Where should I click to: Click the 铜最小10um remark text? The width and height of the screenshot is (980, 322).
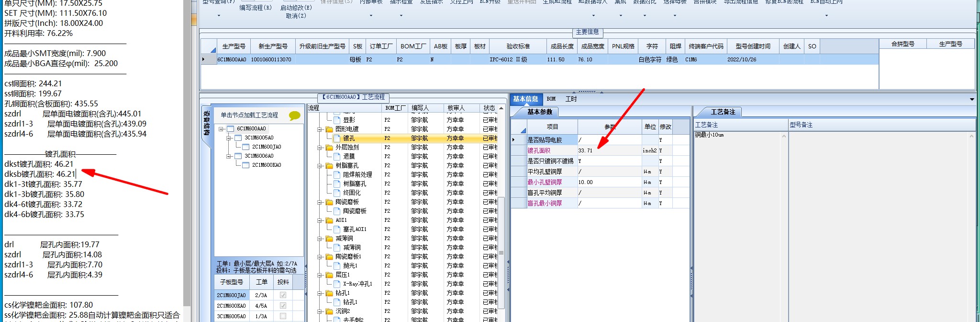point(709,135)
